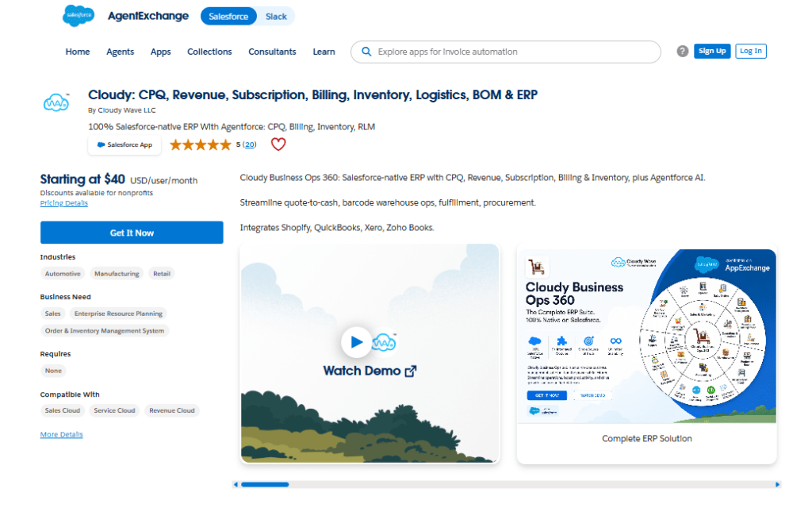The image size is (812, 508).
Task: Select the Retail industry tag
Action: [162, 274]
